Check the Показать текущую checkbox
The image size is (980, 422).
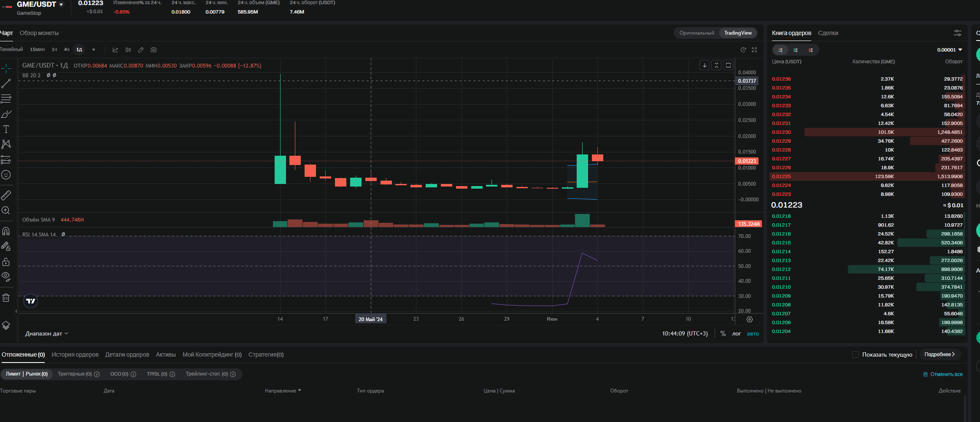[x=856, y=354]
